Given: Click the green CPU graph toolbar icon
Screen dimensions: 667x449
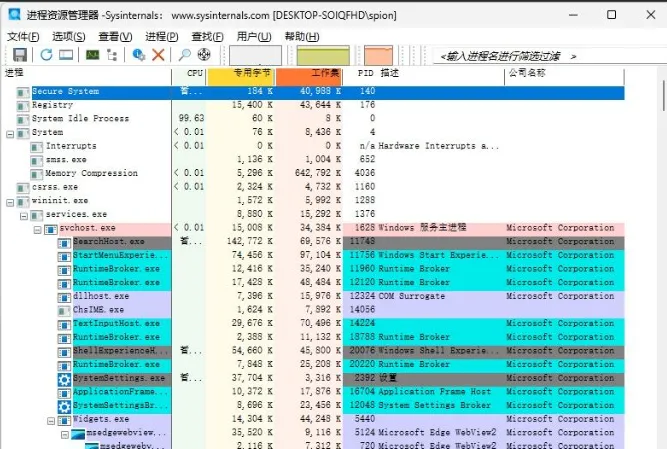Looking at the screenshot, I should pos(92,54).
